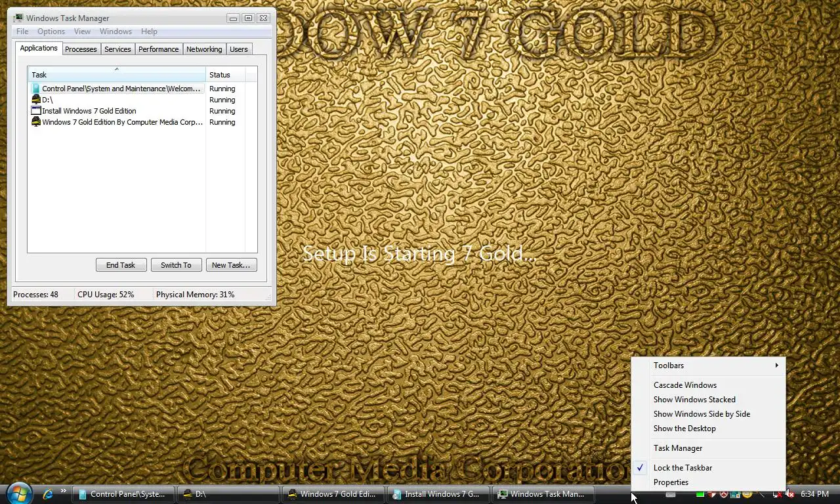This screenshot has height=504, width=840.
Task: Click CPU Usage: 52% status entry
Action: [106, 295]
